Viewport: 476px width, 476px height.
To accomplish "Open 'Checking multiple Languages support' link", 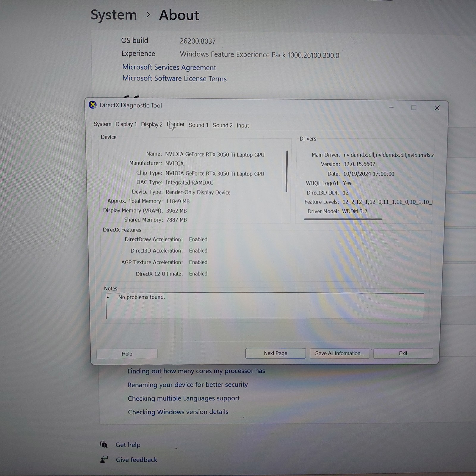I will [184, 398].
